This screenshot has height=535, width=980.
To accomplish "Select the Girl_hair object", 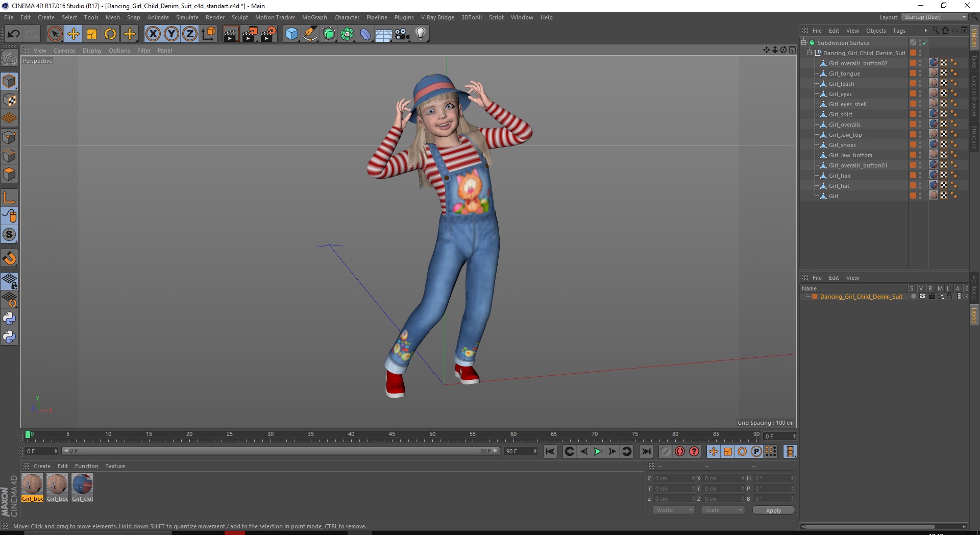I will click(x=840, y=176).
